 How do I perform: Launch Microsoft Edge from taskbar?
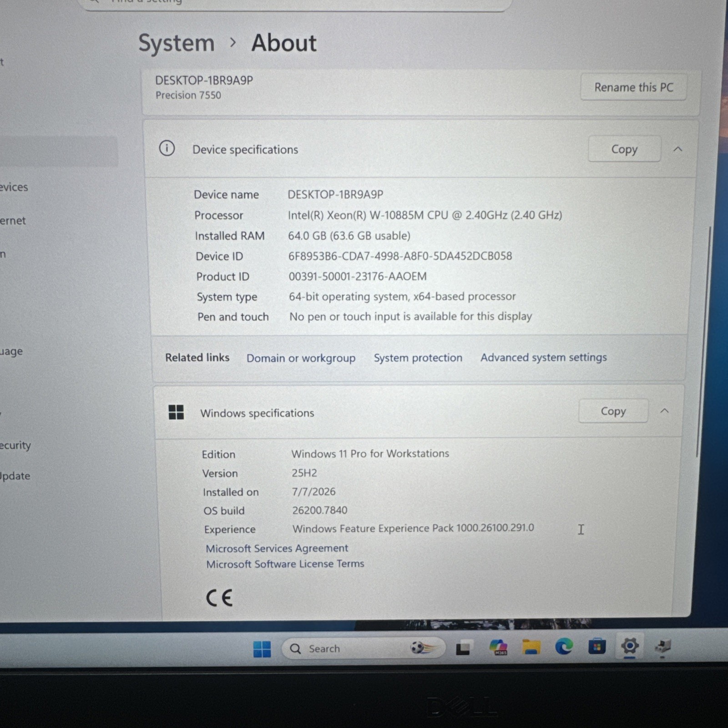tap(564, 646)
